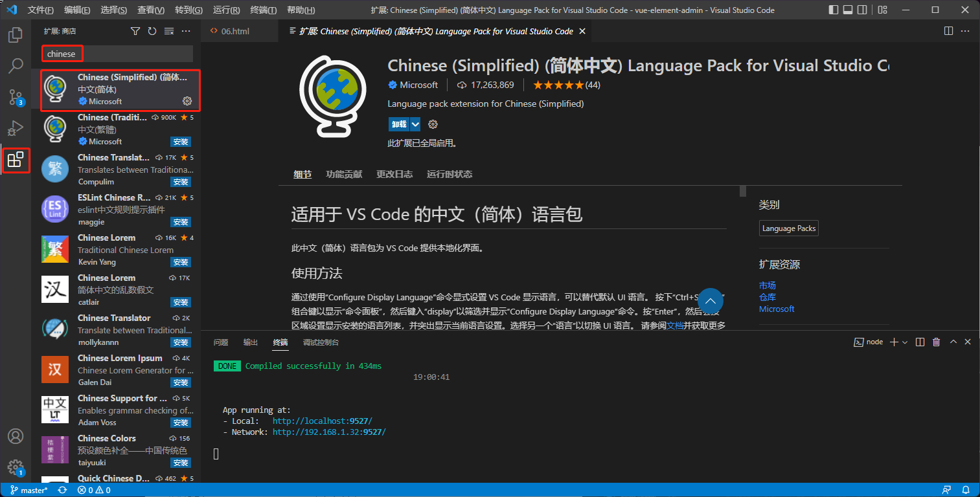Install Chinese (Traditional) extension

click(x=181, y=142)
